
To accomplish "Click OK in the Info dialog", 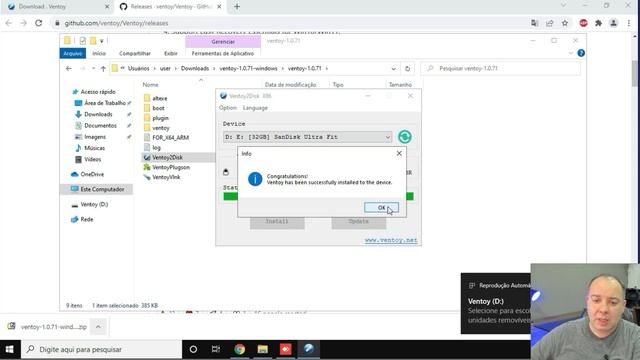I will coord(381,208).
